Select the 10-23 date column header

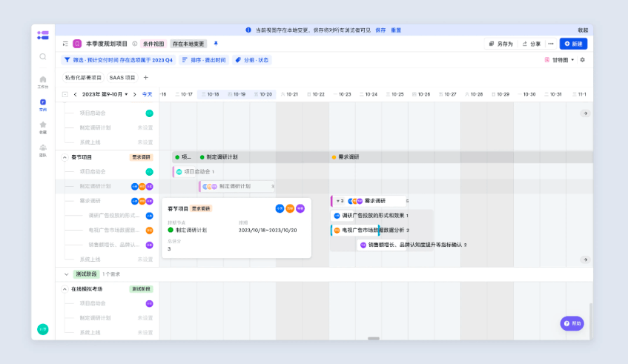[342, 94]
